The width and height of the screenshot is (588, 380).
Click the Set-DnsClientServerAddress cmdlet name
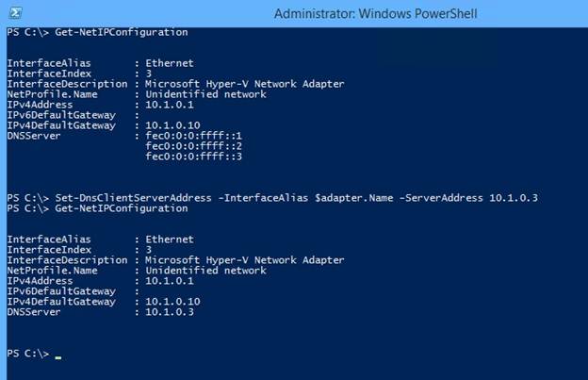coord(133,198)
